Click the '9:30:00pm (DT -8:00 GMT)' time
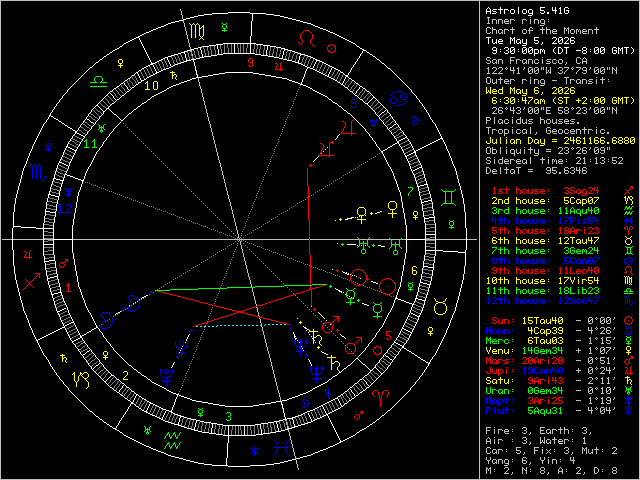This screenshot has width=640, height=480. 563,51
